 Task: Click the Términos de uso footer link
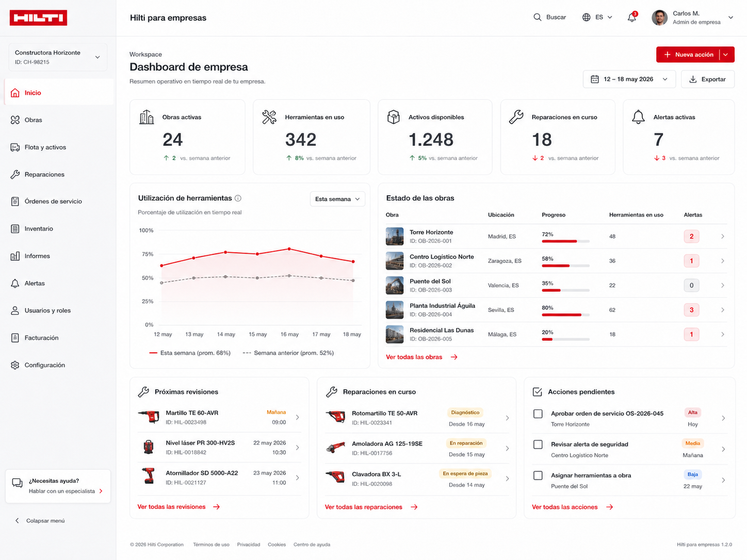(211, 545)
